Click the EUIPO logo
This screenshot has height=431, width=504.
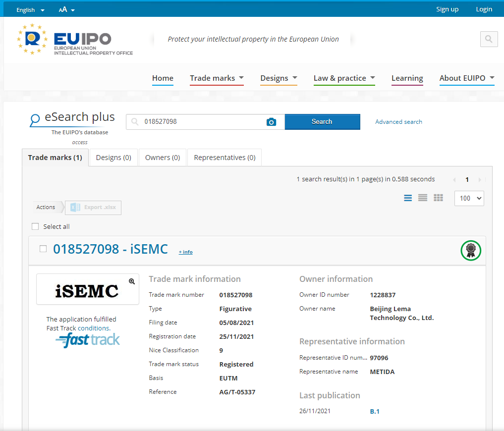75,39
